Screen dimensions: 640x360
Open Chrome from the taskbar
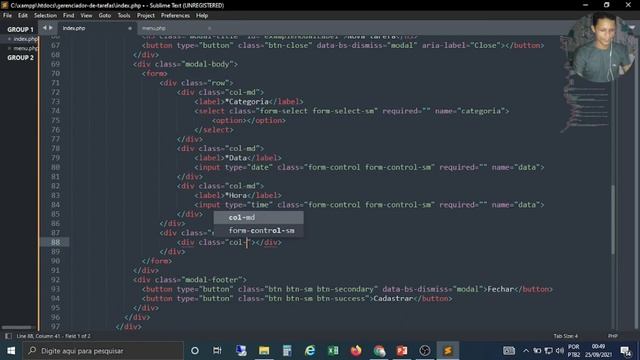click(379, 351)
